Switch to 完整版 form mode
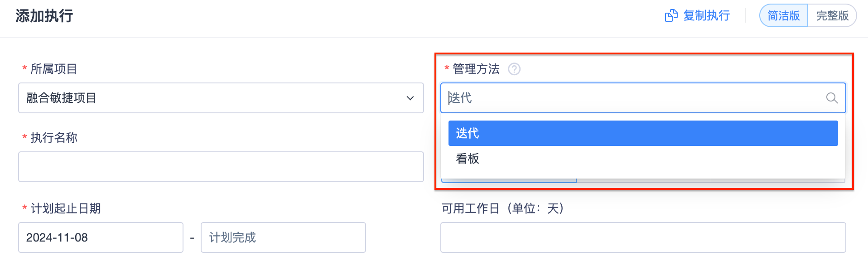This screenshot has width=868, height=271. click(832, 16)
